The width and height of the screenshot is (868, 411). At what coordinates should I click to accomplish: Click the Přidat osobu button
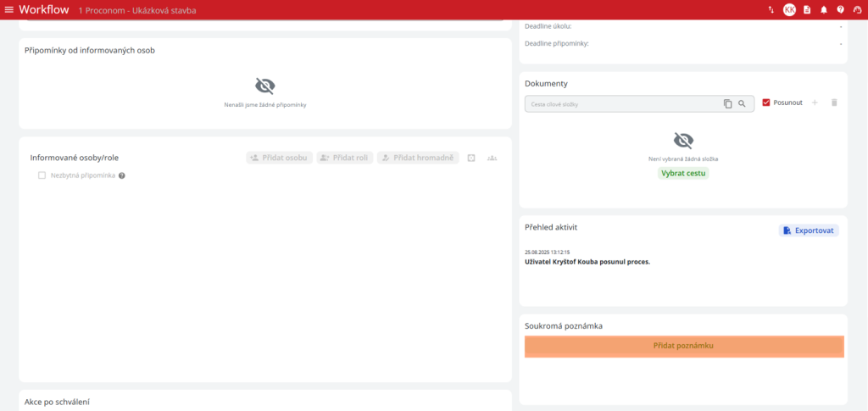click(279, 158)
